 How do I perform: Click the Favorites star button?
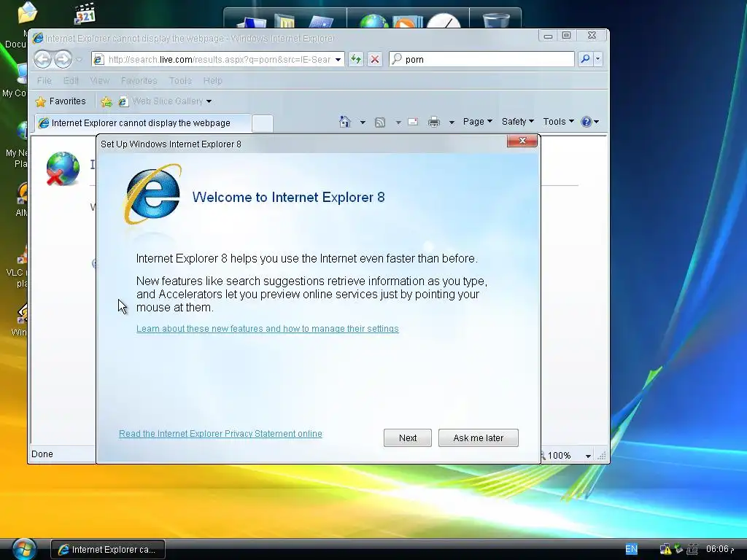point(61,101)
